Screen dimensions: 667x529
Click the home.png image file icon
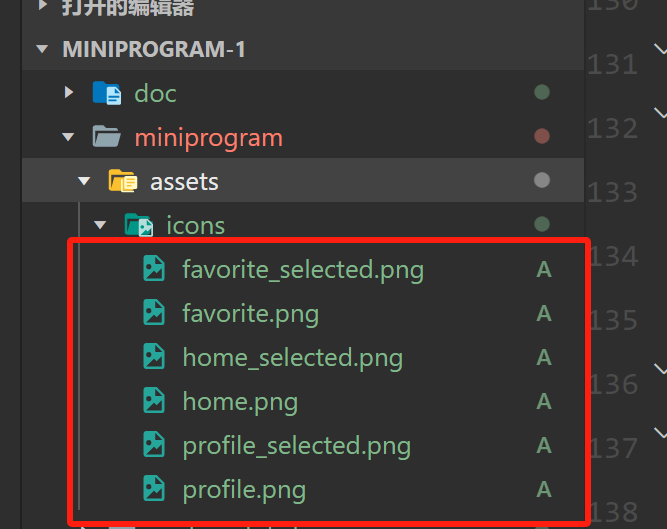(153, 401)
